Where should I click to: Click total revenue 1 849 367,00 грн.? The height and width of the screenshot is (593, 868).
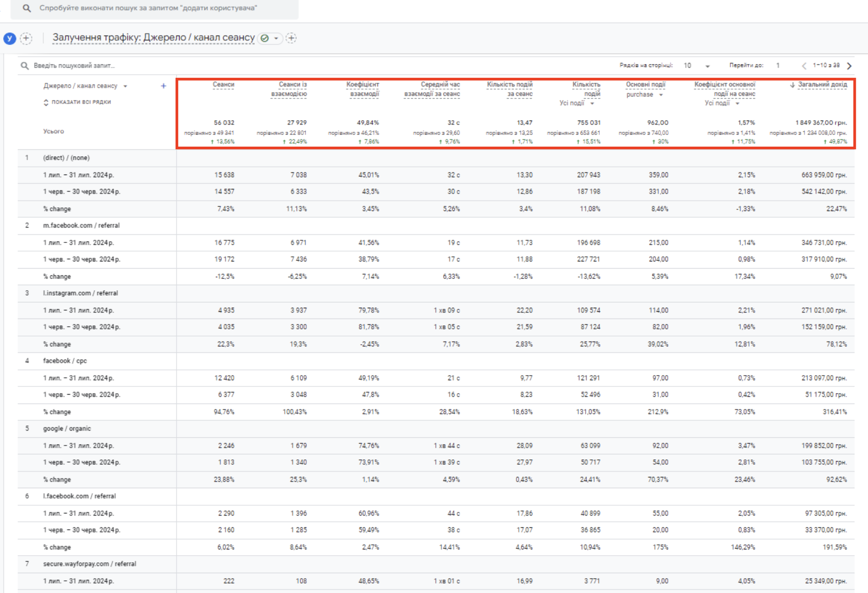pyautogui.click(x=821, y=123)
